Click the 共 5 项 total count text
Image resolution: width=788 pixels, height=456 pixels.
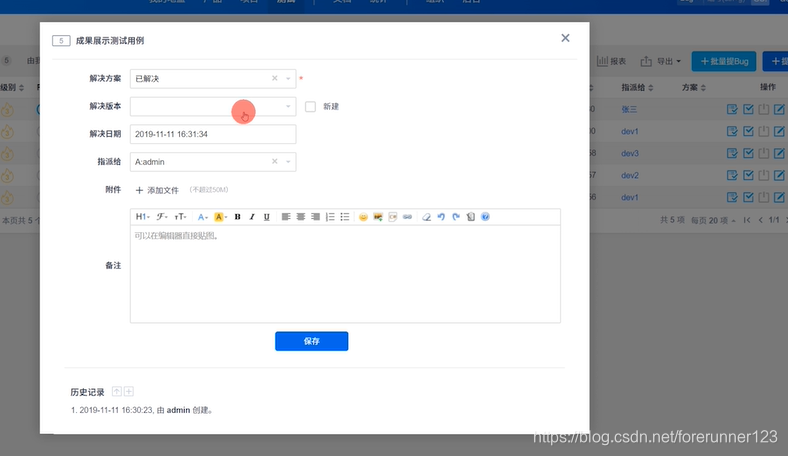point(672,220)
